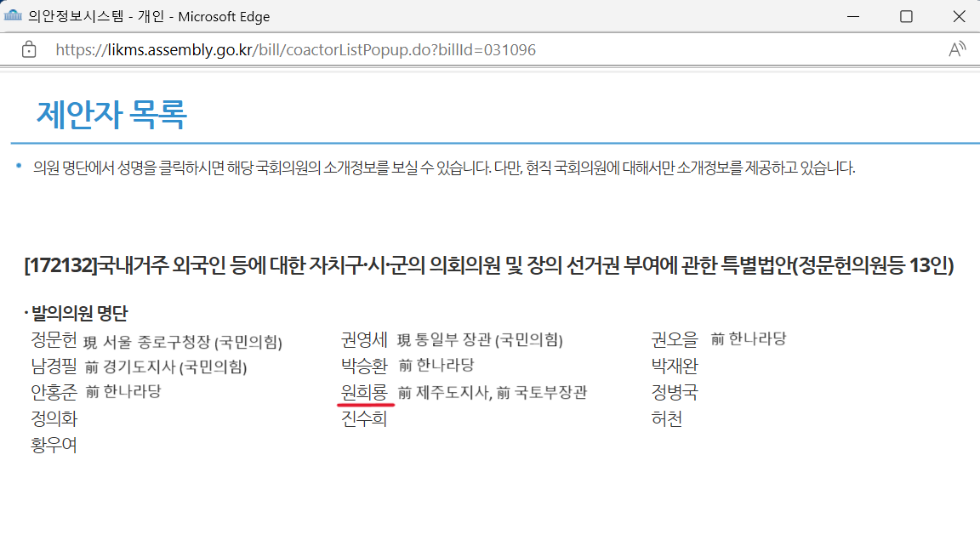Image resolution: width=980 pixels, height=540 pixels.
Task: Open the Read Aloud icon in address bar
Action: point(957,49)
